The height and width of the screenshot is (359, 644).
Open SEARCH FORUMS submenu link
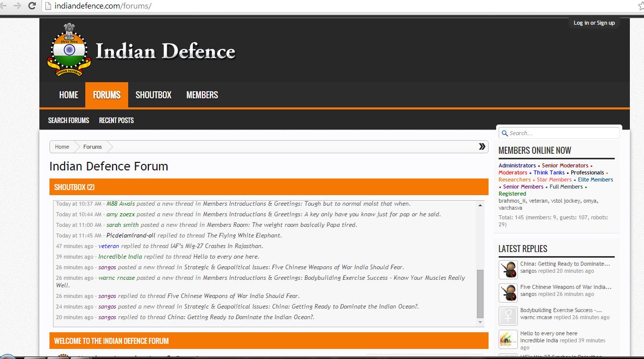click(x=69, y=120)
